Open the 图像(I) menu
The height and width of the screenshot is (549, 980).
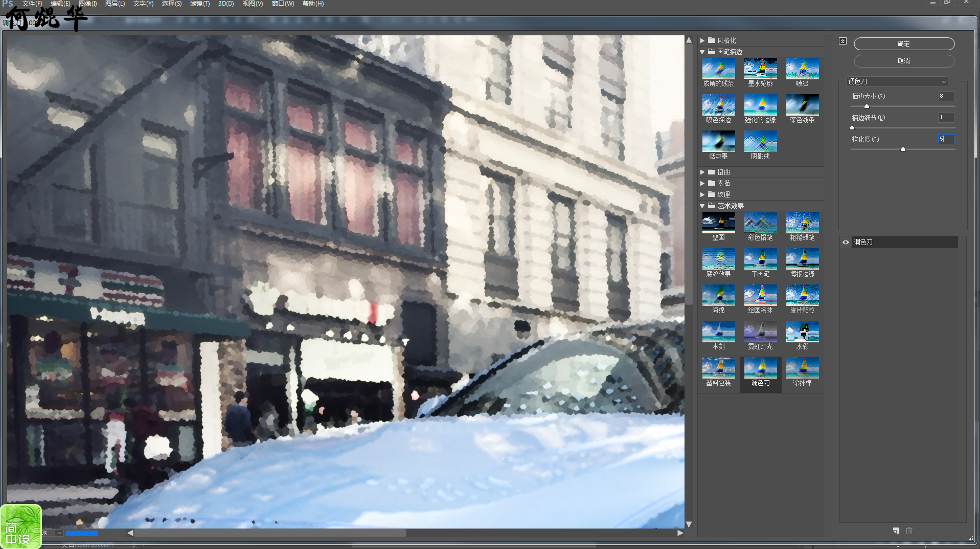click(x=87, y=4)
